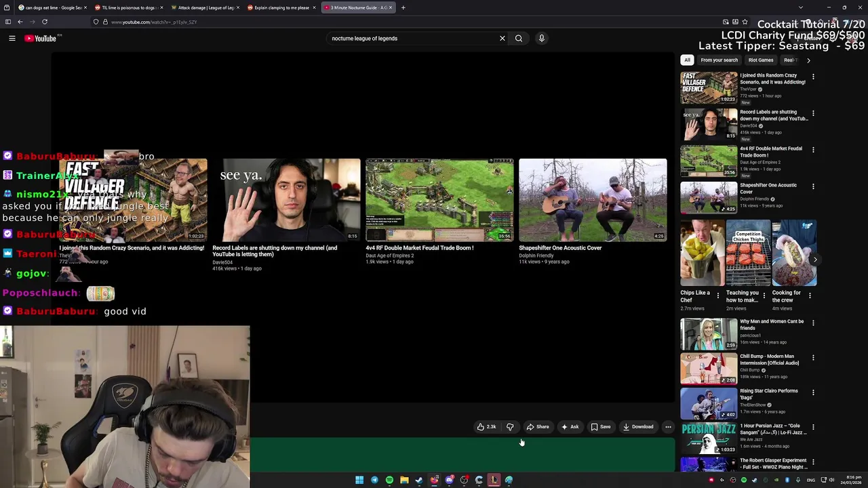Open File Explorer from the taskbar

(404, 480)
